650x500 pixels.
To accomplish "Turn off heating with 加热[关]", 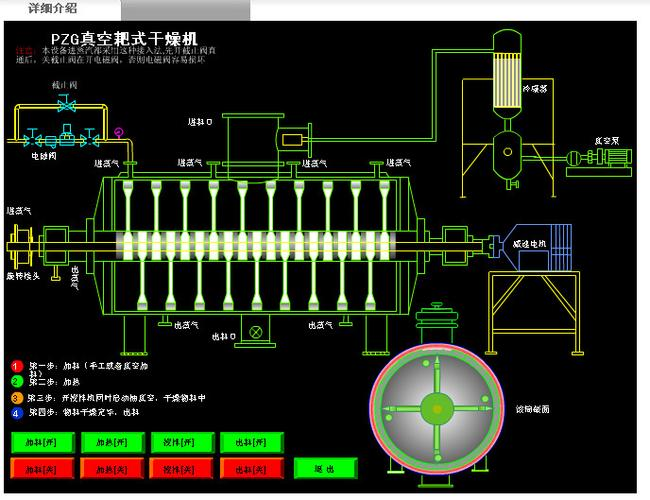I will coord(106,467).
